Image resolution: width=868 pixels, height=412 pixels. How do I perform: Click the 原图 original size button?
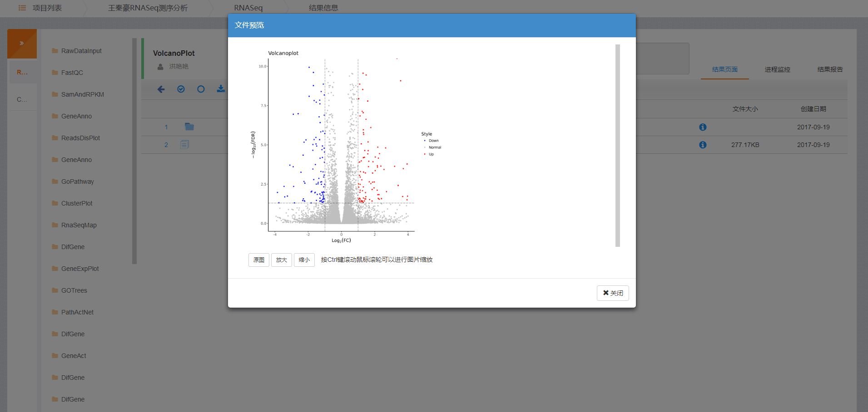pyautogui.click(x=259, y=260)
